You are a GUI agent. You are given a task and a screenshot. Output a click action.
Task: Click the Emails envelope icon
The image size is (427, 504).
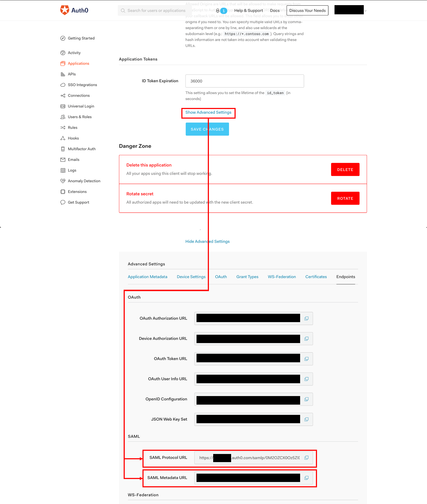(x=63, y=160)
